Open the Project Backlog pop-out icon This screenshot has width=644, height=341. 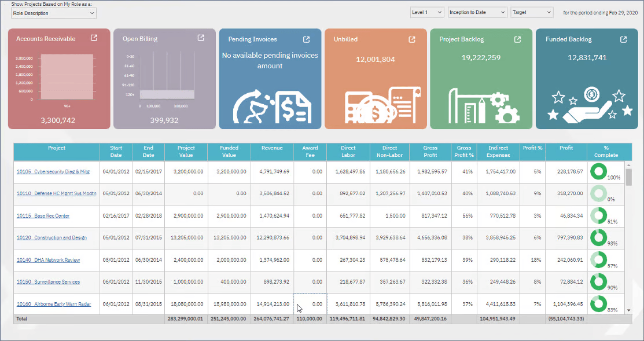(x=517, y=39)
